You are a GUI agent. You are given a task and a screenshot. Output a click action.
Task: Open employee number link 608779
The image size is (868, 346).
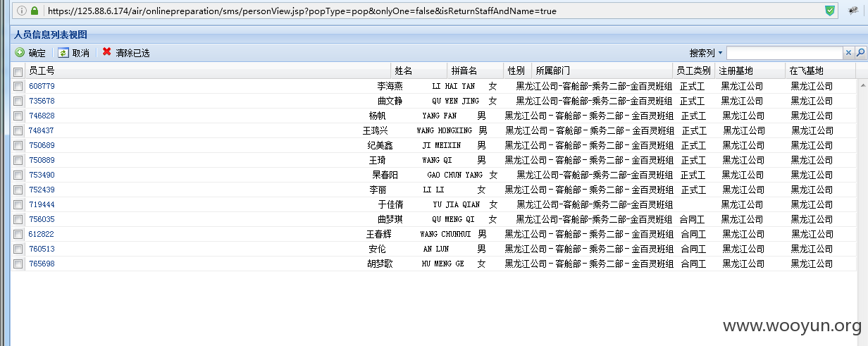click(x=42, y=86)
